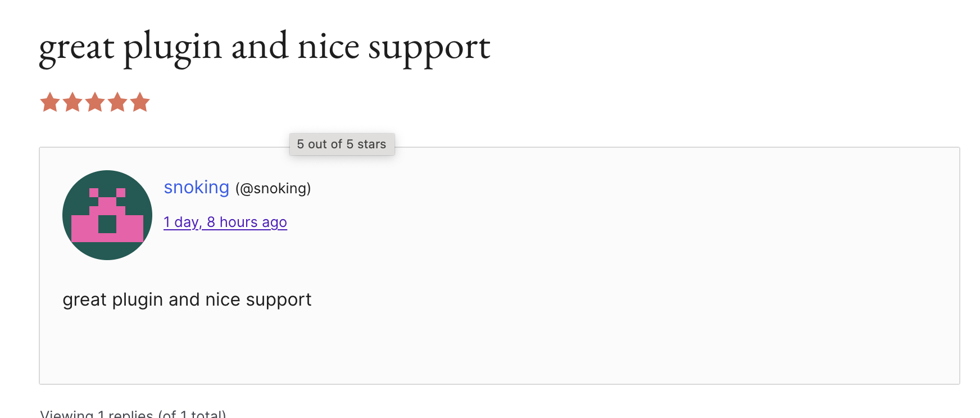
Task: Click the first rating star
Action: [x=50, y=102]
